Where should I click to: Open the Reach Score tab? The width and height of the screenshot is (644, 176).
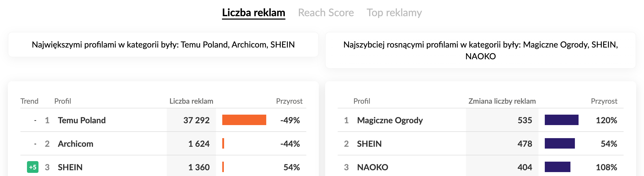pos(326,13)
